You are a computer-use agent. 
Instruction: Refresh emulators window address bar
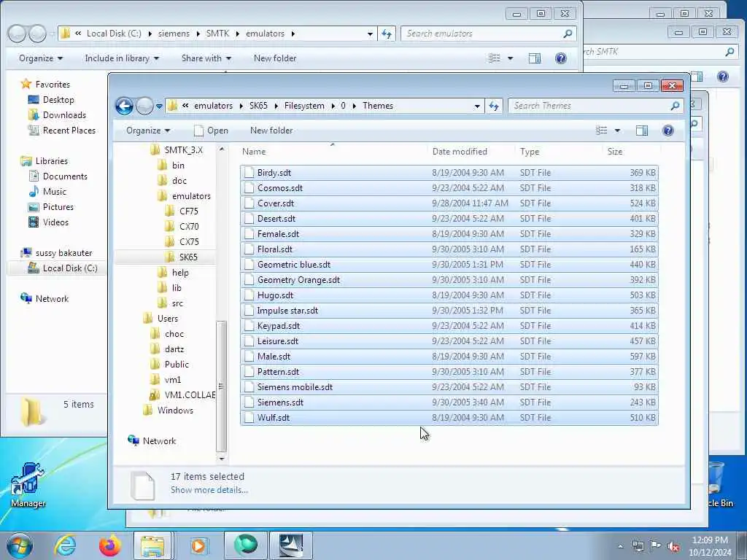(387, 34)
